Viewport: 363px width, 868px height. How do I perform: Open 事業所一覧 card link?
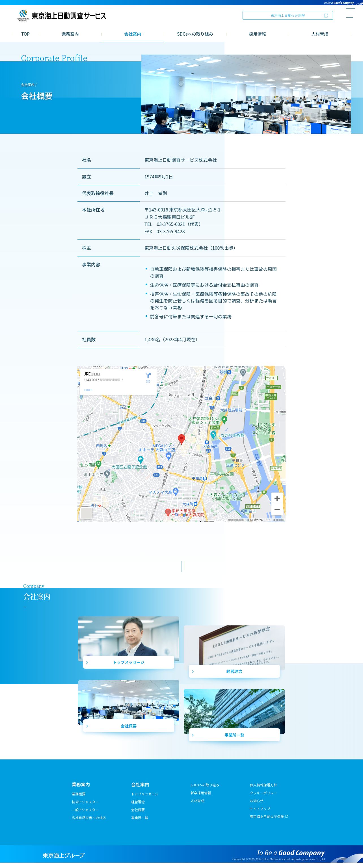234,735
